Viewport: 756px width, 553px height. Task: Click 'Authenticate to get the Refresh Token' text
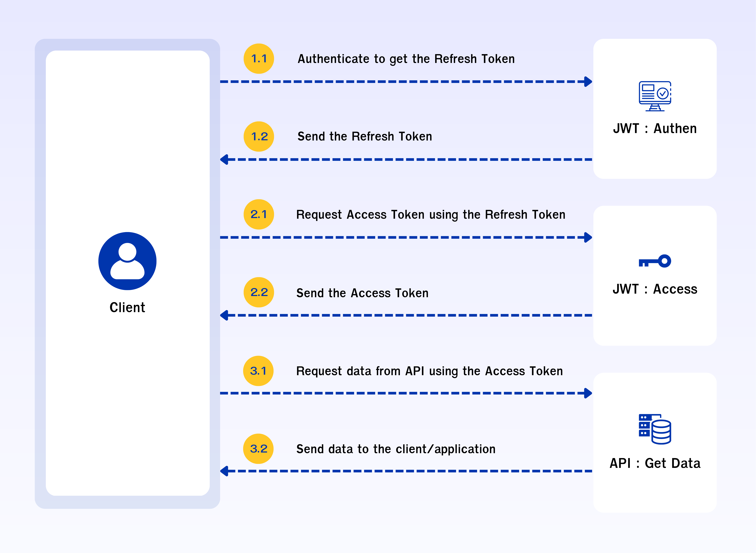(406, 59)
